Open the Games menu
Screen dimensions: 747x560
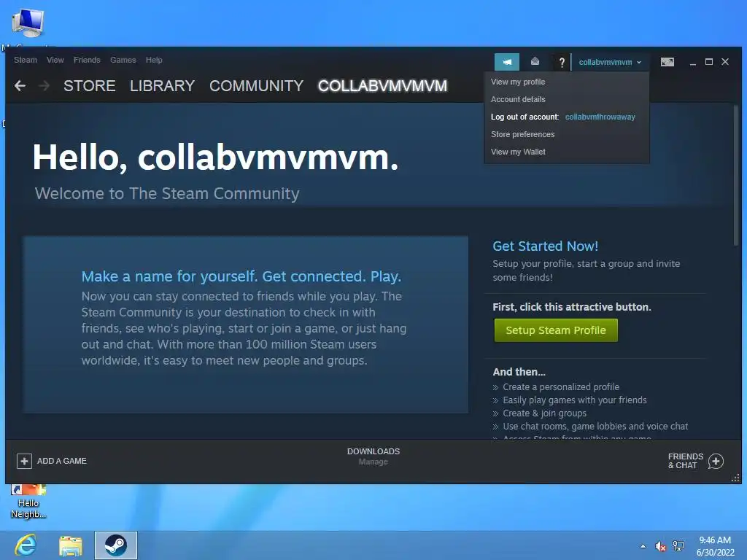[123, 60]
